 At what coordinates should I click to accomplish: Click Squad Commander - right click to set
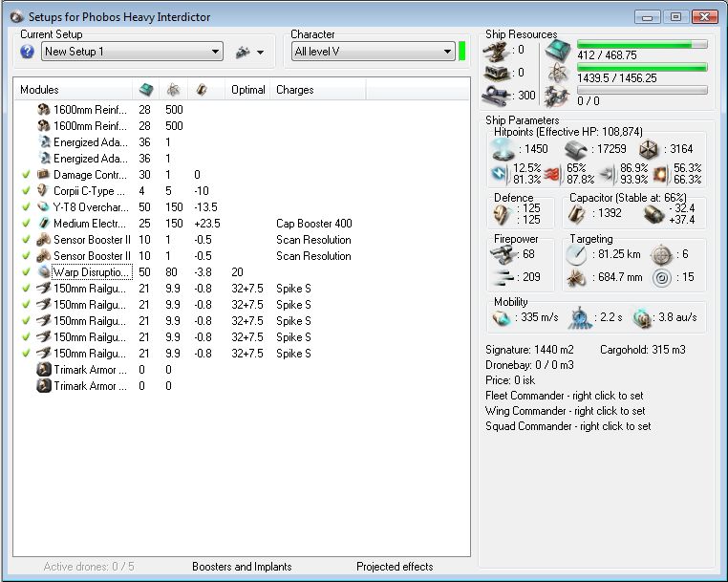pyautogui.click(x=567, y=426)
